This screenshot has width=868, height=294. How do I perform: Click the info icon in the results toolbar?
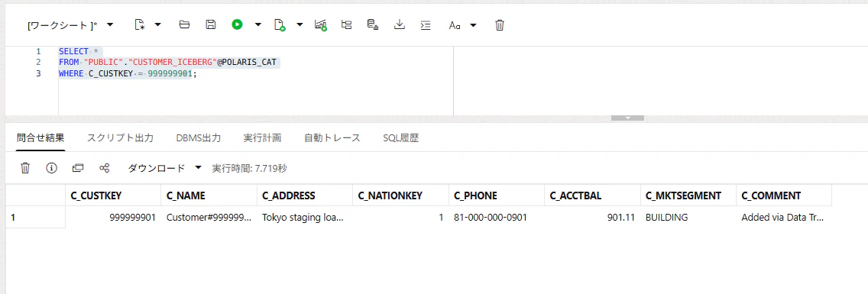[52, 168]
